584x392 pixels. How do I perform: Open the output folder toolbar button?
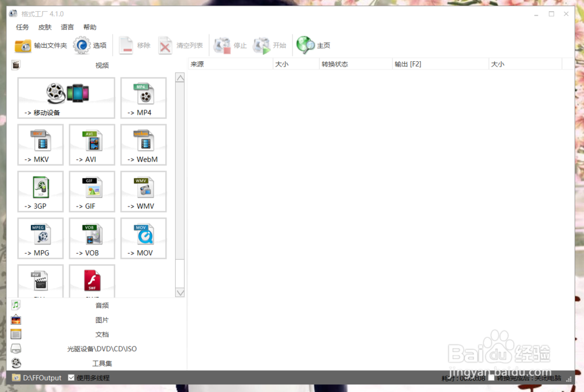point(41,45)
